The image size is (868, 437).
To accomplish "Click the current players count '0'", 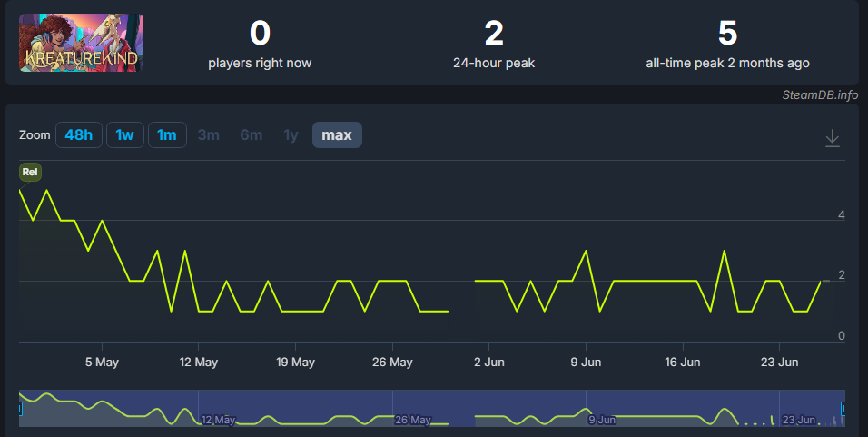I will coord(260,34).
